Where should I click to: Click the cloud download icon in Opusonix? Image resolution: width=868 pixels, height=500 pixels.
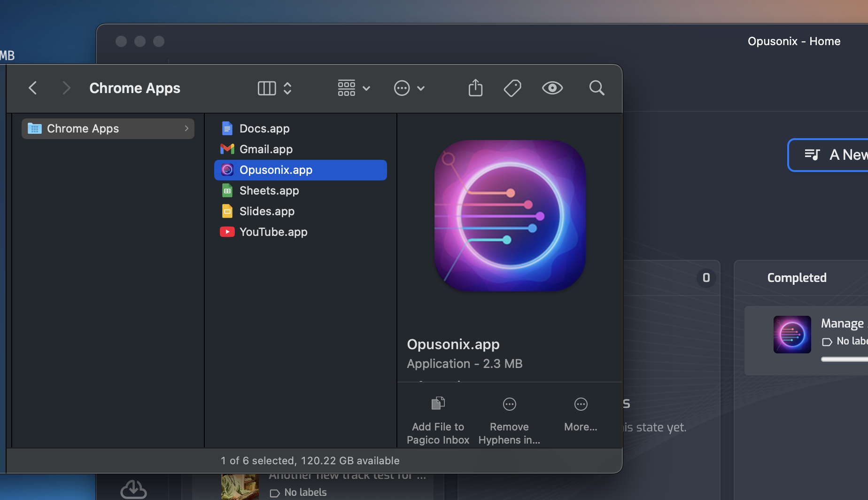click(134, 489)
